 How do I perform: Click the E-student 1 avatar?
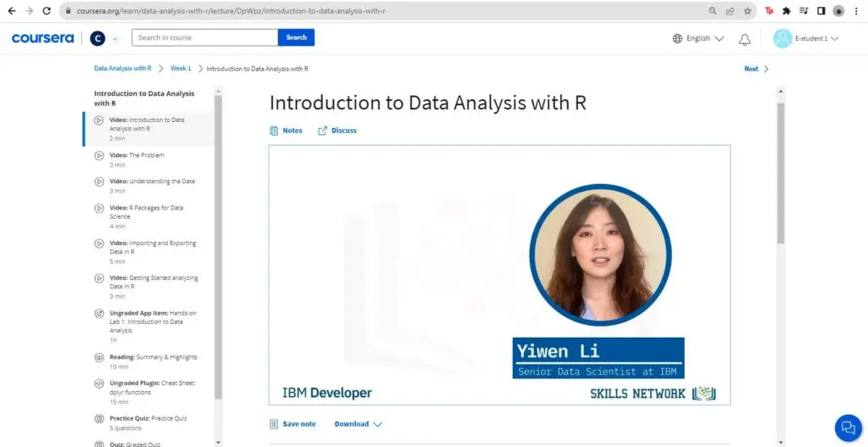pyautogui.click(x=782, y=38)
